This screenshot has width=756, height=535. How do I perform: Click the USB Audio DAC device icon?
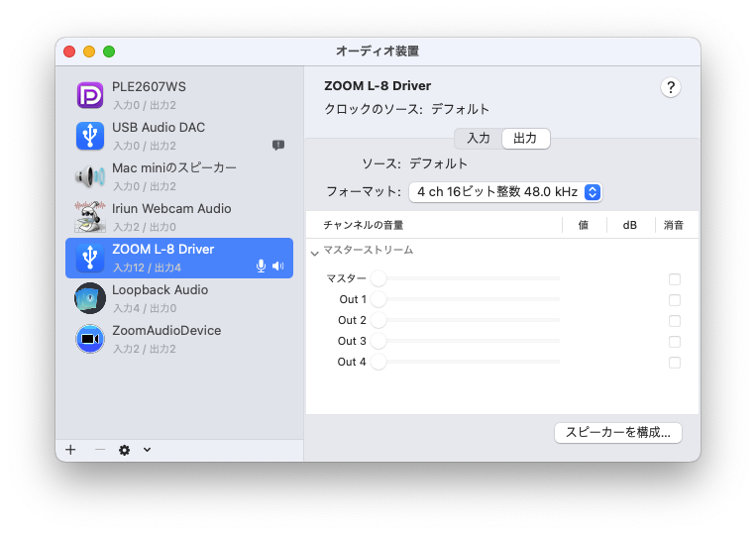(x=90, y=136)
